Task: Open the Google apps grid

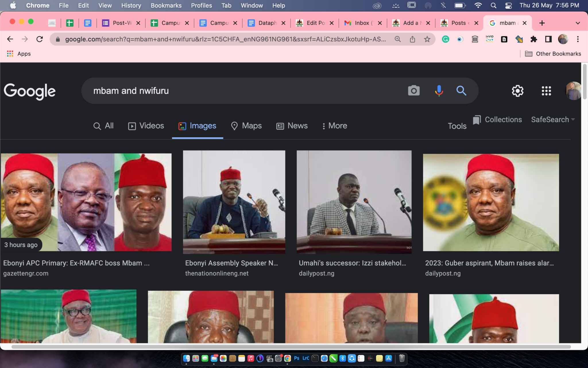Action: 546,91
